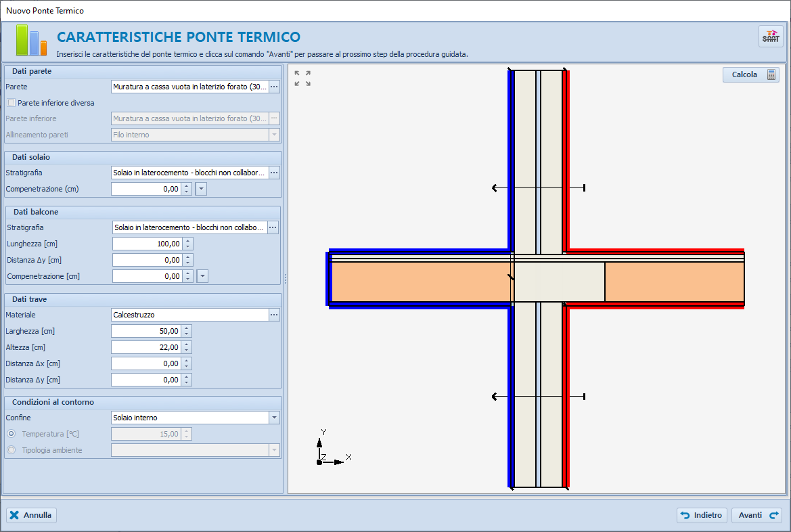
Task: Click Avanti to proceed
Action: (756, 515)
